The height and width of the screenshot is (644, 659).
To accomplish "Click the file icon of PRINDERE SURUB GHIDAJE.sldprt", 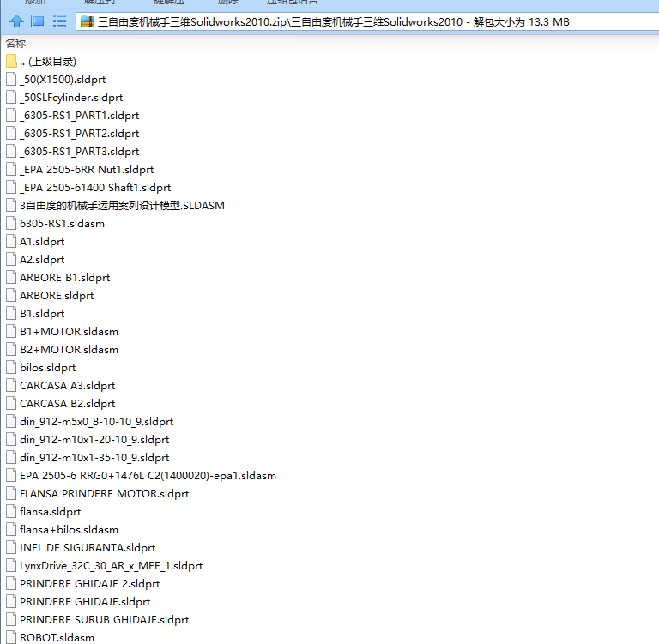I will (x=11, y=619).
